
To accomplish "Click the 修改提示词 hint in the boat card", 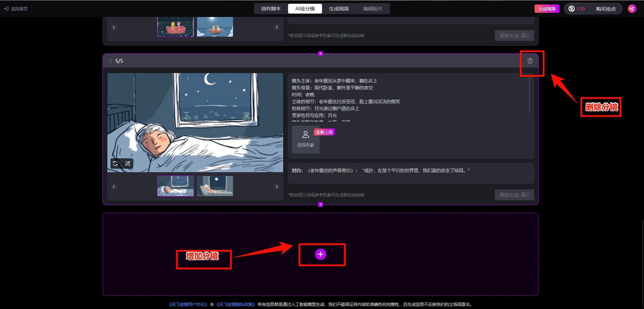I will (326, 36).
